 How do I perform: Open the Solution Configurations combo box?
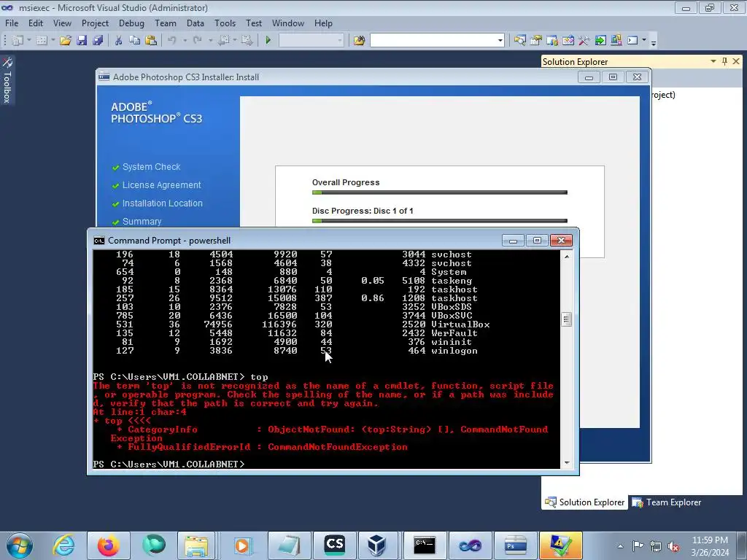pos(311,41)
